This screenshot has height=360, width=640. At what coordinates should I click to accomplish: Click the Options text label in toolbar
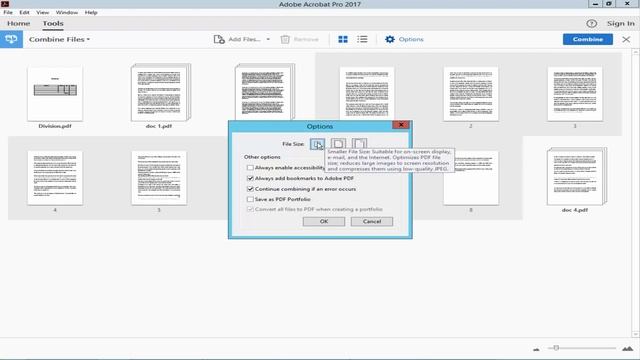pyautogui.click(x=411, y=39)
